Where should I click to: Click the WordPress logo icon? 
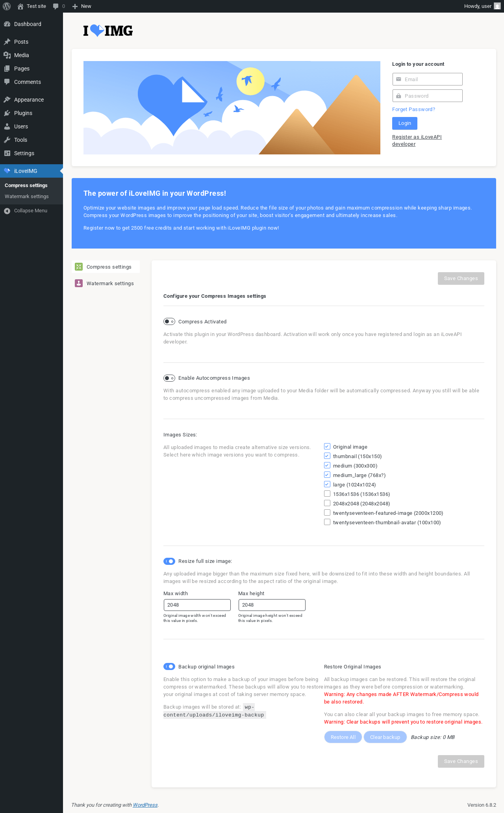pyautogui.click(x=6, y=6)
